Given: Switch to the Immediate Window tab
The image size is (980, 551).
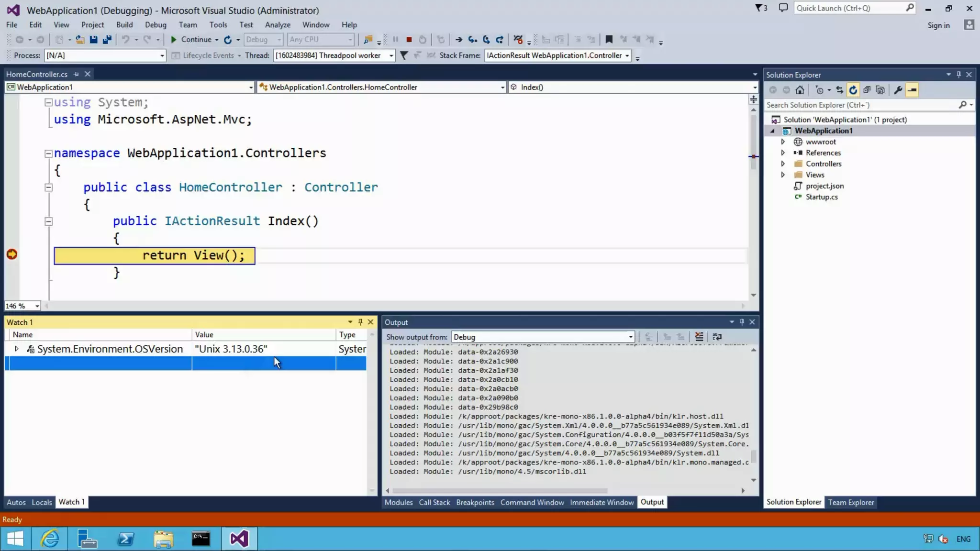Looking at the screenshot, I should coord(601,502).
